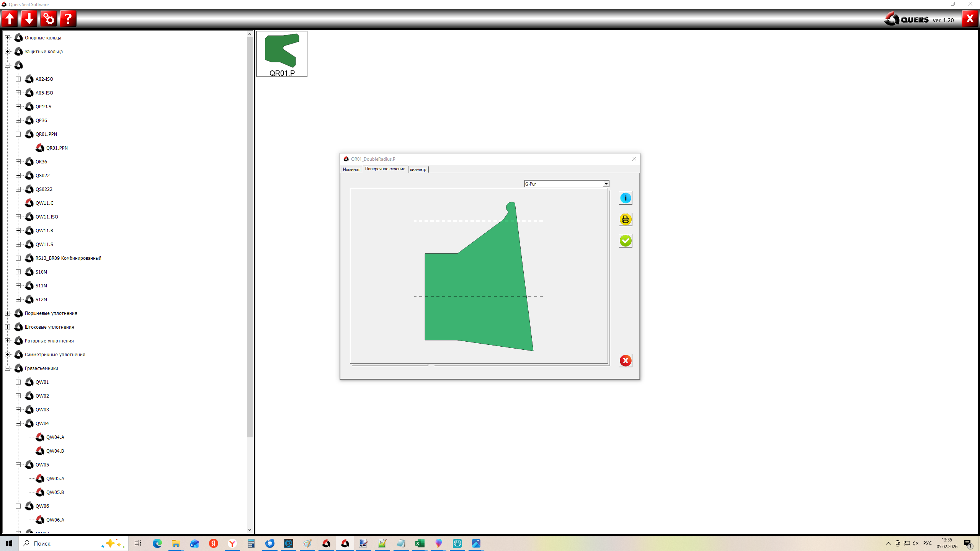
Task: Click the blue info button in the dialog
Action: [x=625, y=198]
